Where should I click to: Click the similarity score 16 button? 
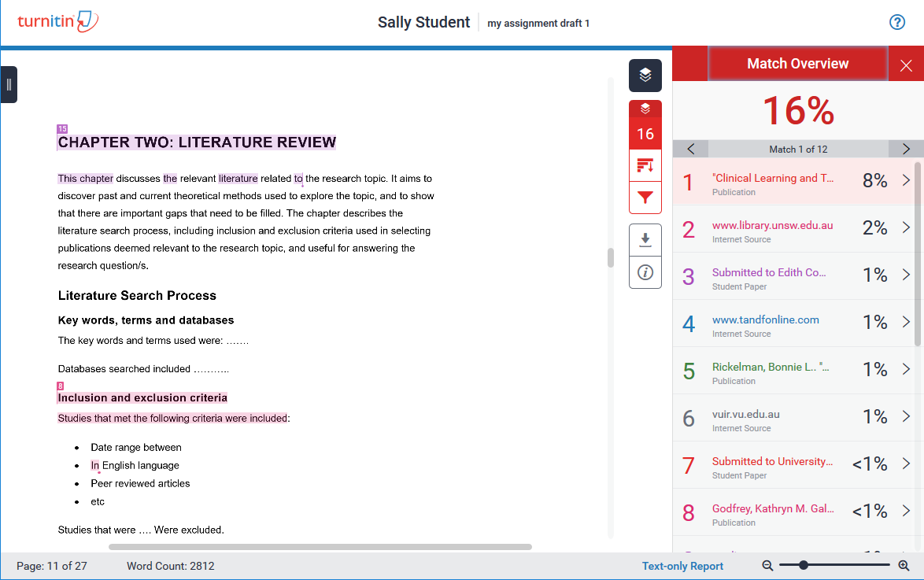(645, 134)
